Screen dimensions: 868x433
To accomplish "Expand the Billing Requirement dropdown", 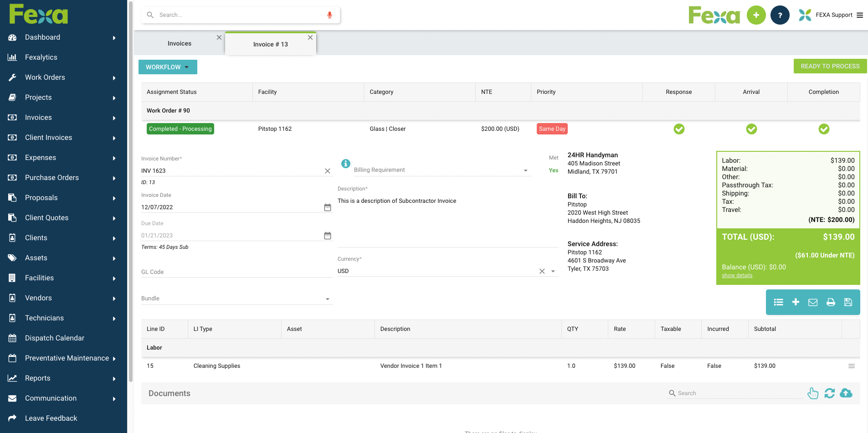I will 525,170.
